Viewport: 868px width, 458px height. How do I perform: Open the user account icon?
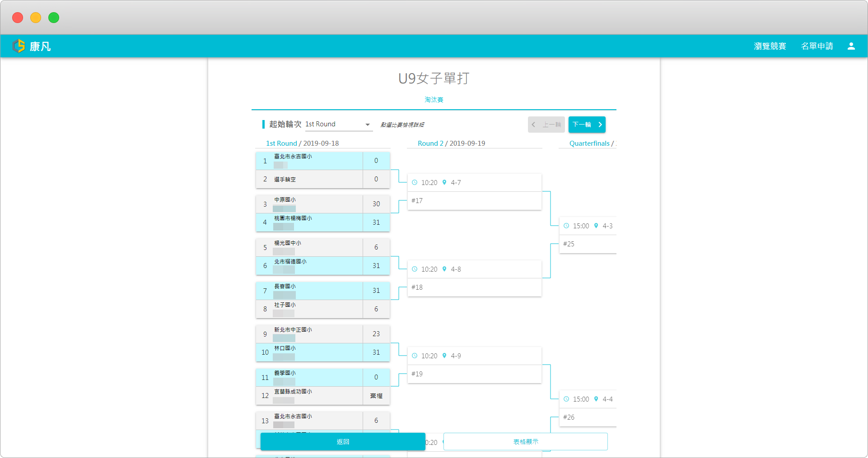(x=851, y=46)
